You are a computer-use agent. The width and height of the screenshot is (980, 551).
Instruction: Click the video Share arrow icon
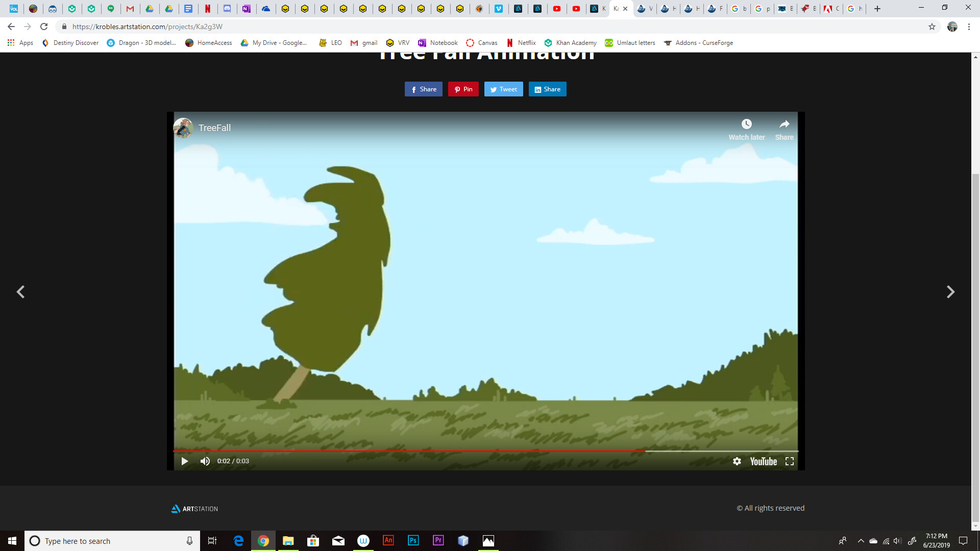click(x=784, y=124)
